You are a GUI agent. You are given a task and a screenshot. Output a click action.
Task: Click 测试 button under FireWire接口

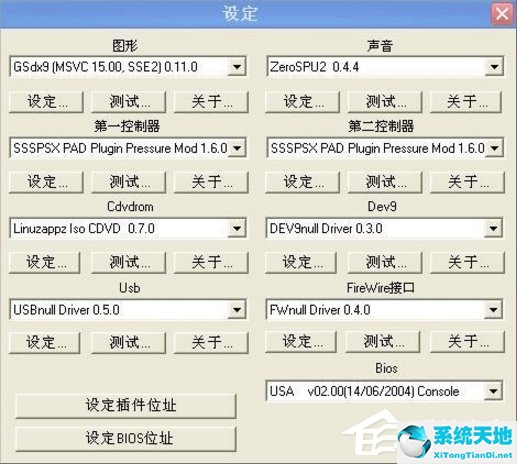coord(383,342)
